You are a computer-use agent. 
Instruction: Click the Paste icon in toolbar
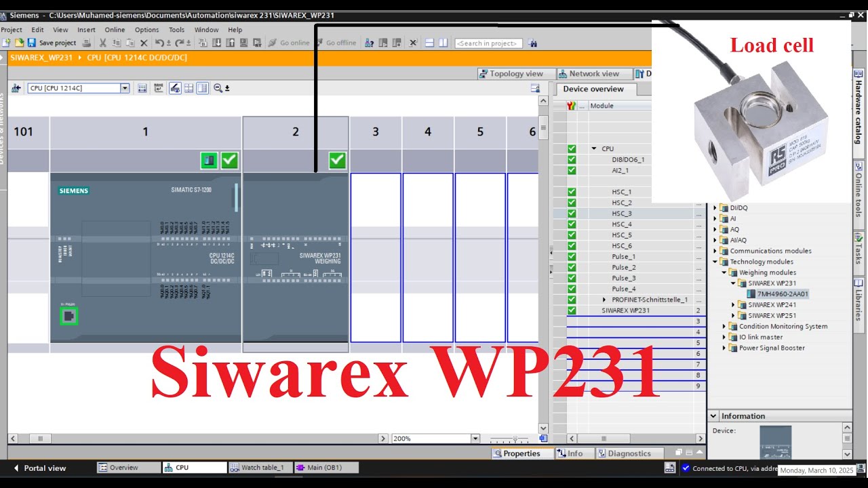130,43
